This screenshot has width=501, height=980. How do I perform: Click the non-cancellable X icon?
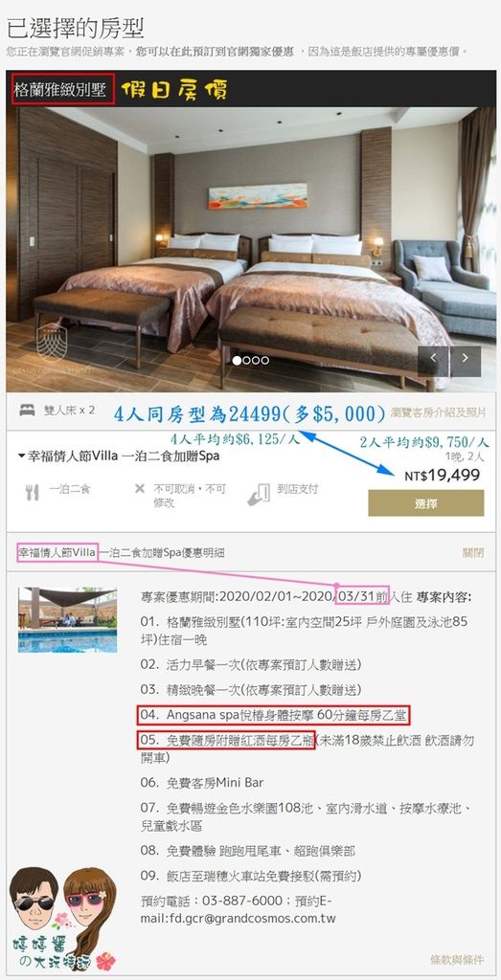[x=140, y=488]
